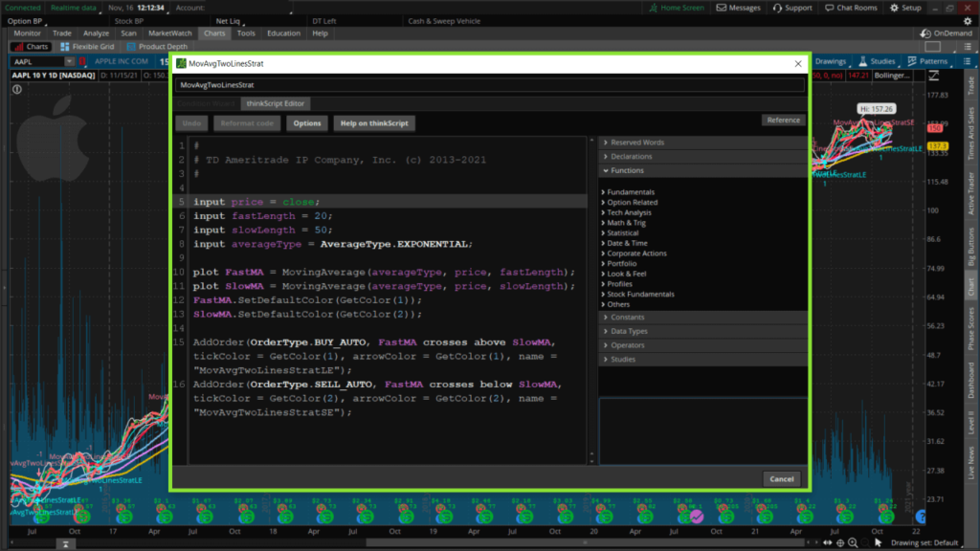This screenshot has height=551, width=980.
Task: Place cursor on code line 'input fastLength = 20;'
Action: tap(263, 216)
